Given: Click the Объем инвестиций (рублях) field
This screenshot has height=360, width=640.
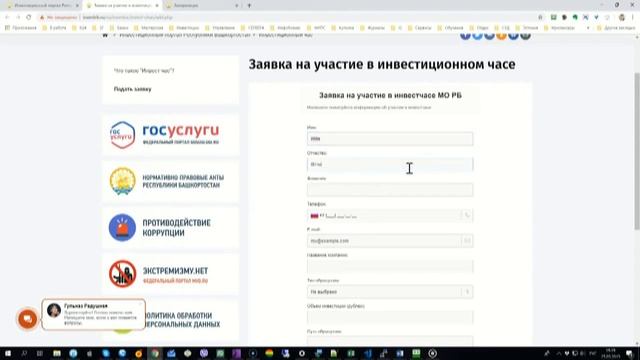Looking at the screenshot, I should (390, 317).
